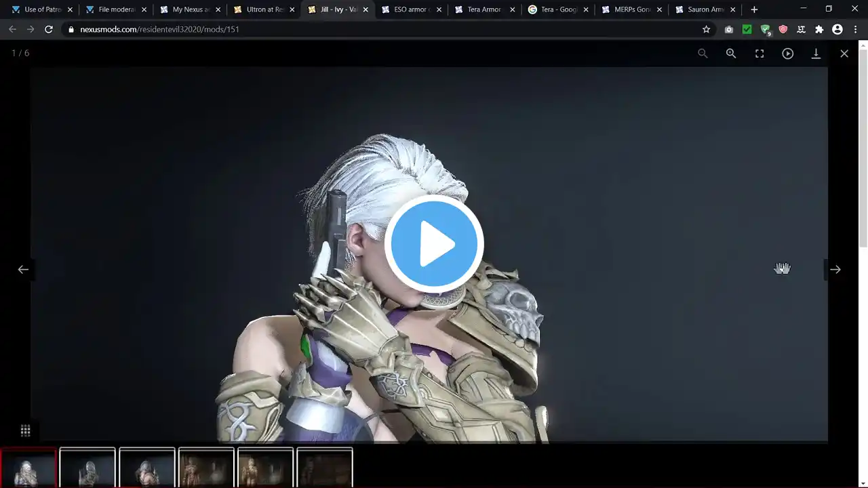868x488 pixels.
Task: Switch to the Tera - Google tab
Action: click(x=558, y=9)
